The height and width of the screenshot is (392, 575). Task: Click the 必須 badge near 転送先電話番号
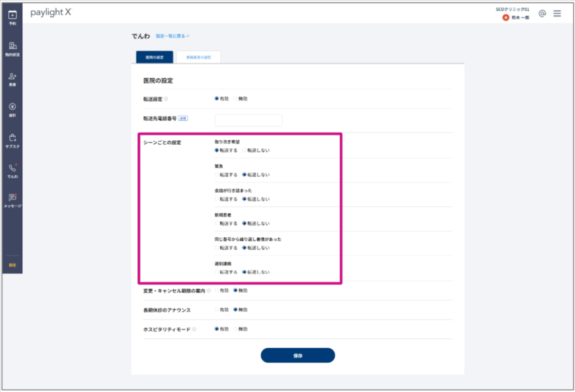coord(183,119)
